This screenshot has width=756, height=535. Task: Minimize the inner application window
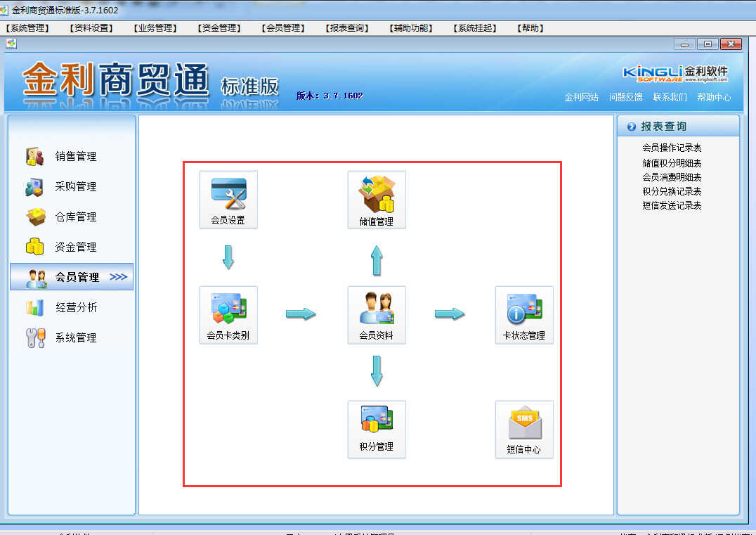(684, 44)
